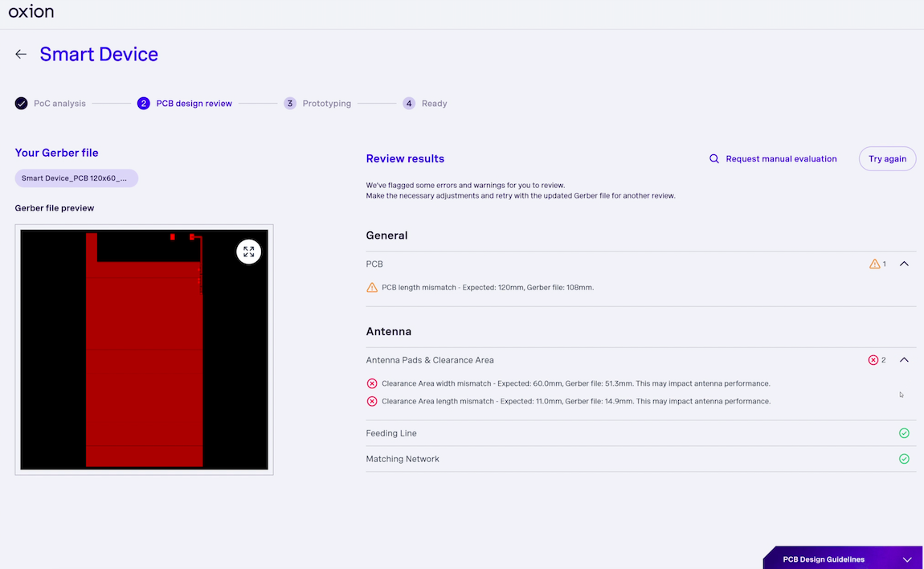Image resolution: width=924 pixels, height=569 pixels.
Task: Select the Ready step
Action: coord(434,104)
